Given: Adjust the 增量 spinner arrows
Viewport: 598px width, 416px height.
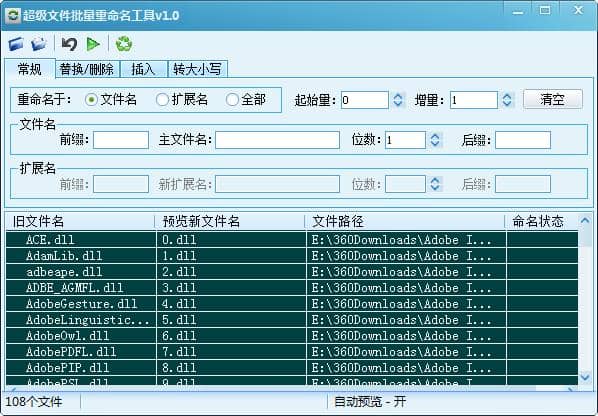Looking at the screenshot, I should pyautogui.click(x=507, y=100).
